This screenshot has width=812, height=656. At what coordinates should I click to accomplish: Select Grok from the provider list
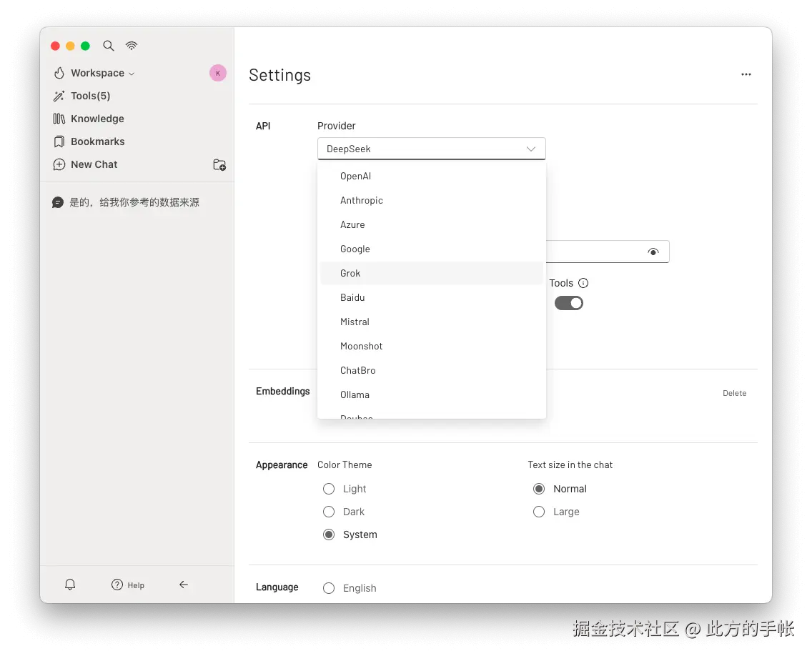pos(350,273)
